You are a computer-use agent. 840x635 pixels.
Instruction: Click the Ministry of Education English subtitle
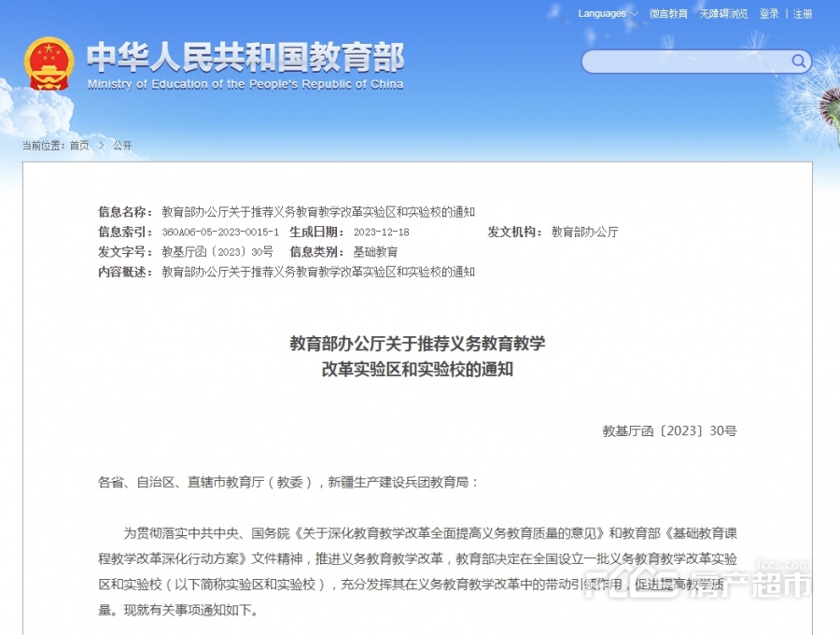click(245, 84)
